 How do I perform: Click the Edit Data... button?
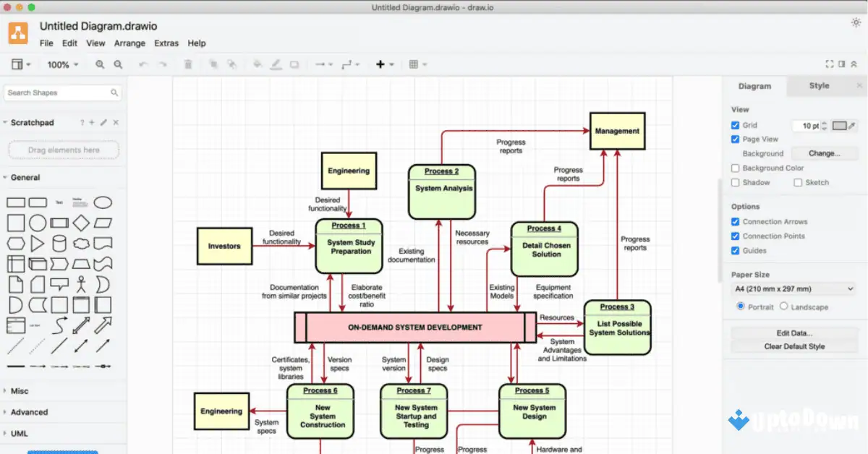point(793,333)
